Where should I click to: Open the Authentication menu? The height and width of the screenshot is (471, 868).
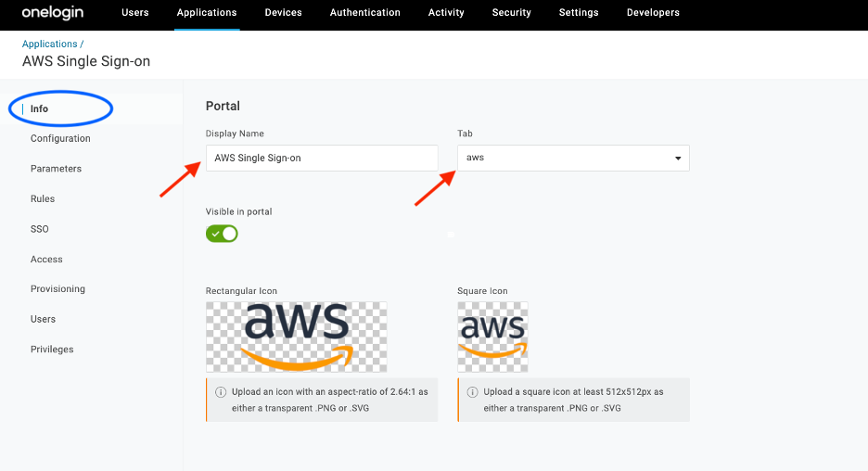coord(364,13)
